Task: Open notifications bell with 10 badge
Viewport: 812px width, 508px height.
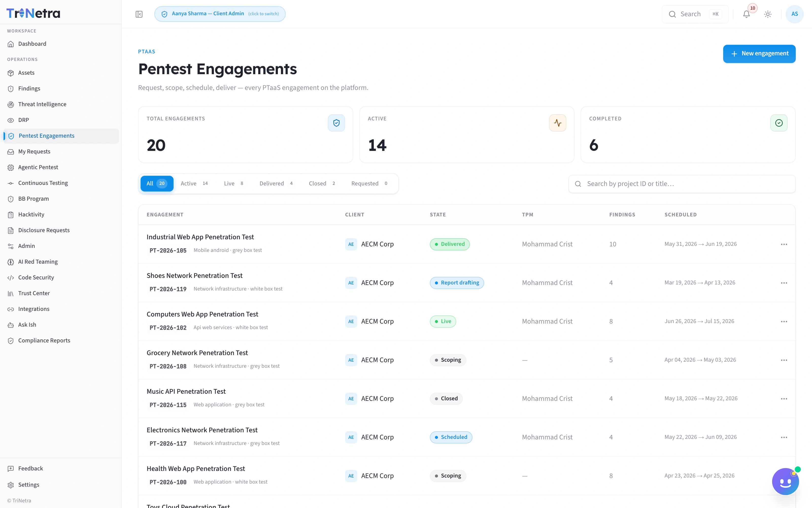Action: point(746,14)
